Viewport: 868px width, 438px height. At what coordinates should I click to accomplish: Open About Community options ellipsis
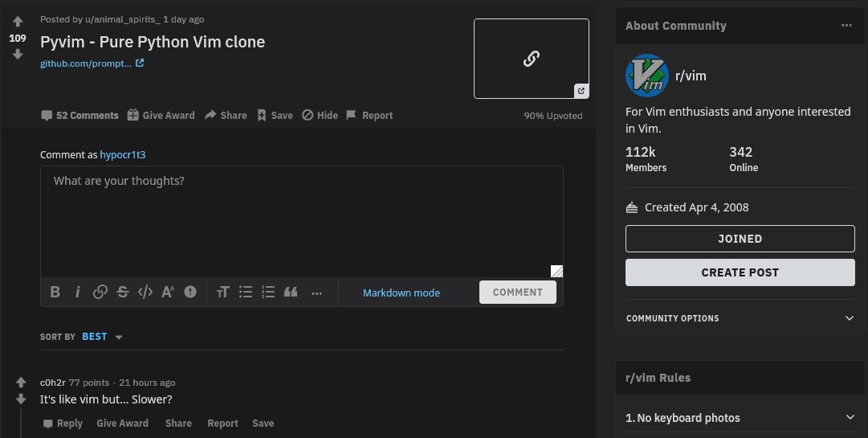tap(846, 26)
